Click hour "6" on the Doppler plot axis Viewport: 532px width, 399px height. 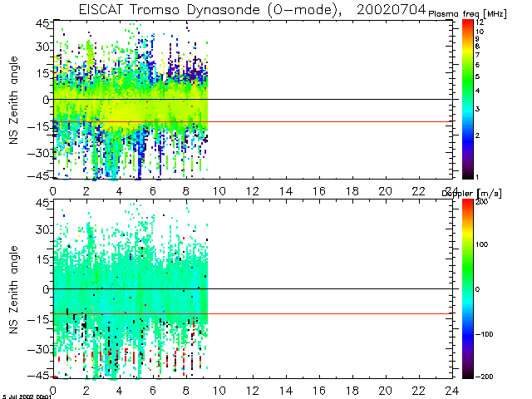pos(153,391)
